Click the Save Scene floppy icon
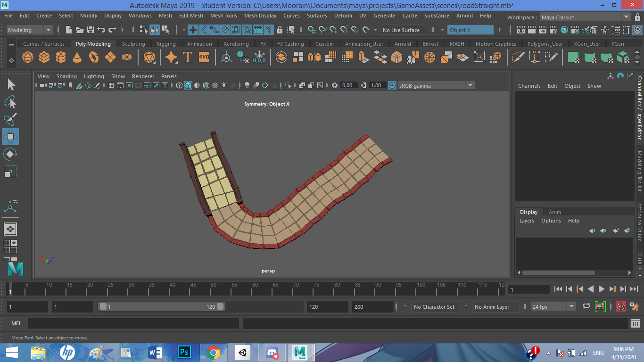Image resolution: width=644 pixels, height=362 pixels. click(90, 30)
